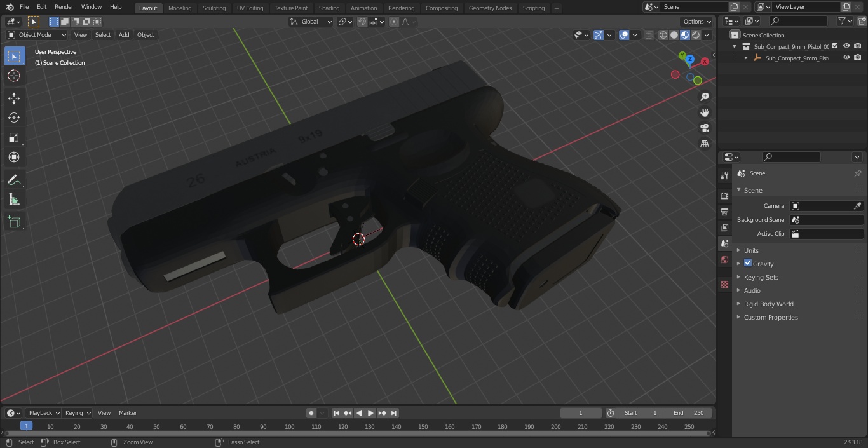
Task: Open the View Layer properties tab
Action: coord(724,227)
